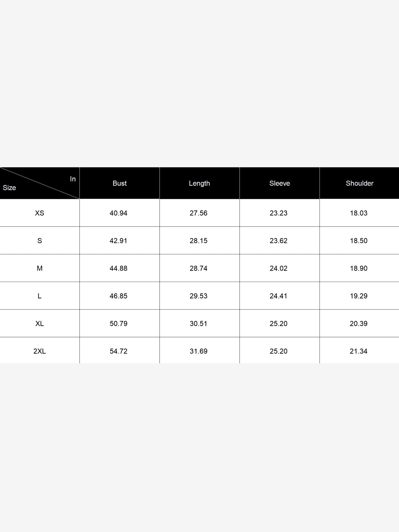Click length value 31.69 for 2XL
Image resolution: width=399 pixels, height=532 pixels.
198,351
